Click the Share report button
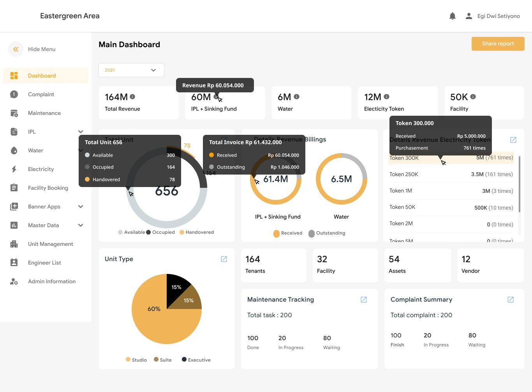The image size is (532, 392). 498,44
